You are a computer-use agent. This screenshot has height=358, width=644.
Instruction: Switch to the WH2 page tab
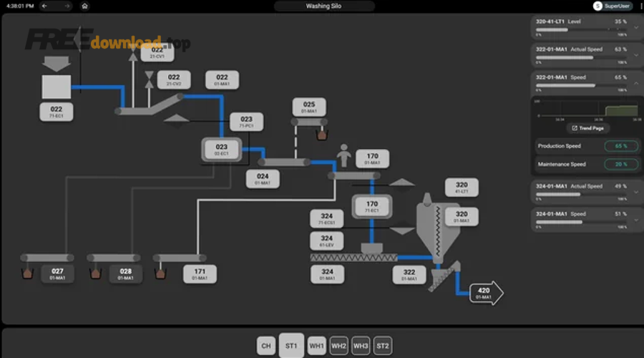pos(338,346)
